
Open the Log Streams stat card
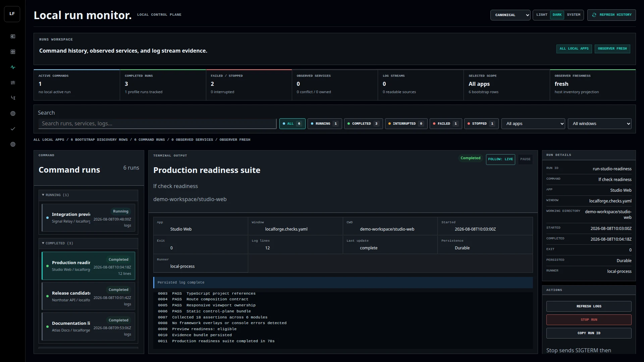[421, 85]
